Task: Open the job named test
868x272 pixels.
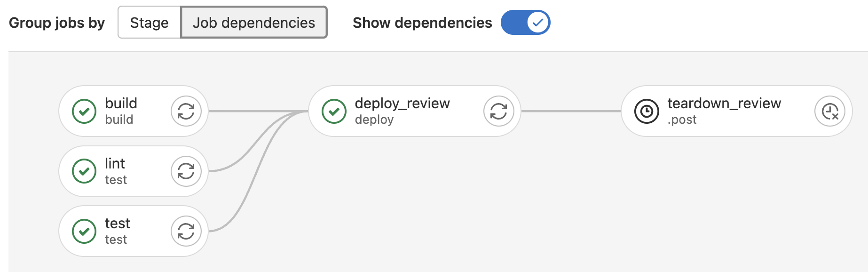Action: pos(117,224)
